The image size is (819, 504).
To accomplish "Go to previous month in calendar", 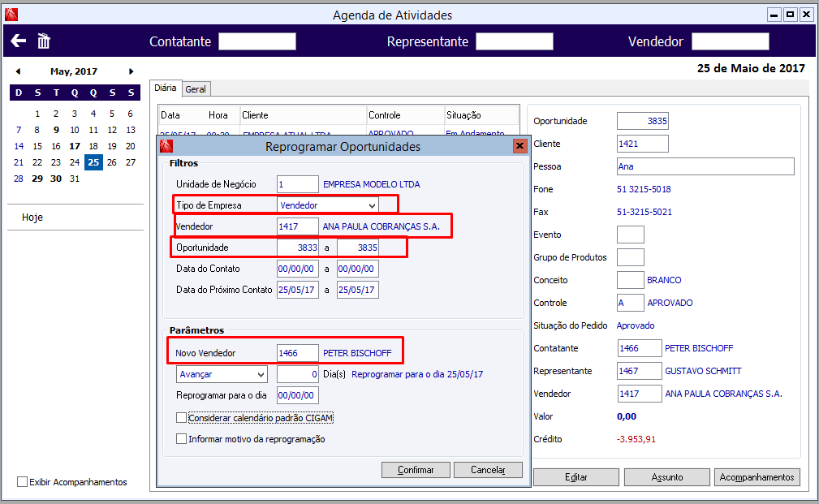I will 19,71.
